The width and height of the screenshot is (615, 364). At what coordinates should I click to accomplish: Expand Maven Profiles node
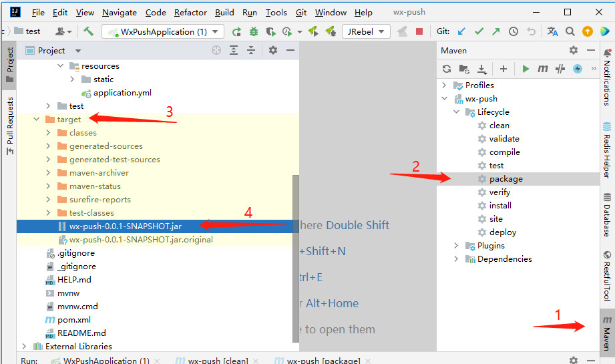(x=444, y=85)
